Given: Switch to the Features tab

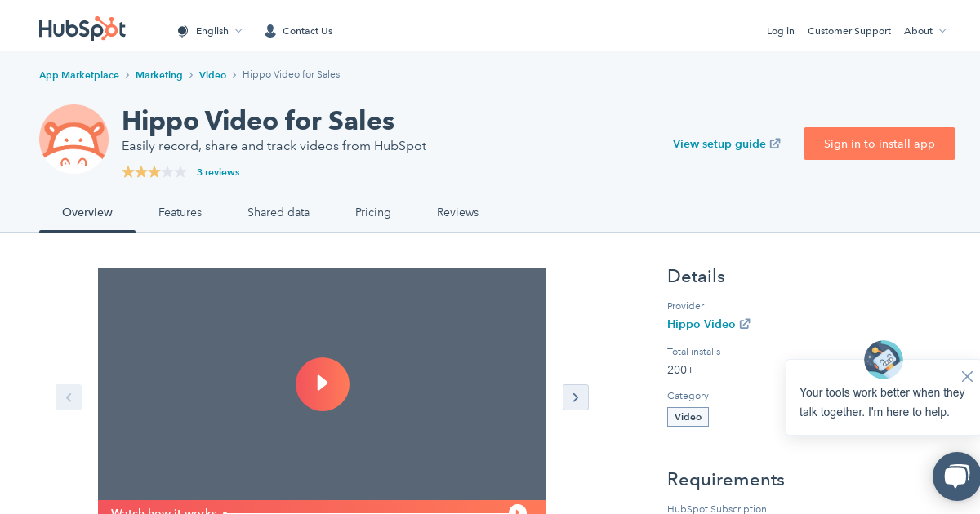Looking at the screenshot, I should click(x=180, y=212).
